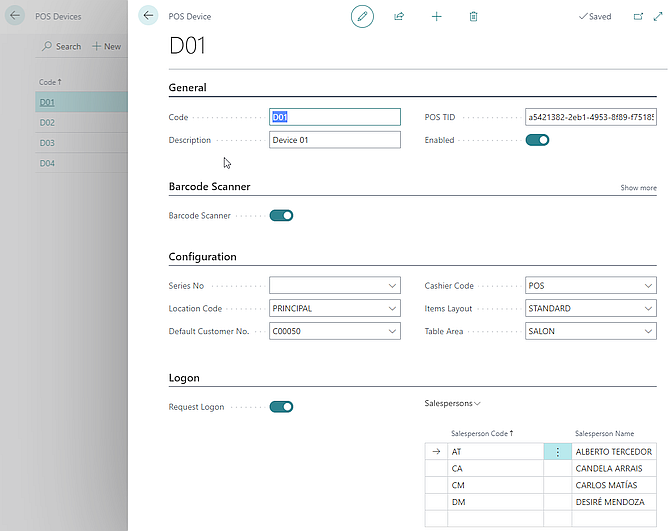Screen dimensions: 669x531
Task: Click the pencil edit icon
Action: tap(362, 16)
